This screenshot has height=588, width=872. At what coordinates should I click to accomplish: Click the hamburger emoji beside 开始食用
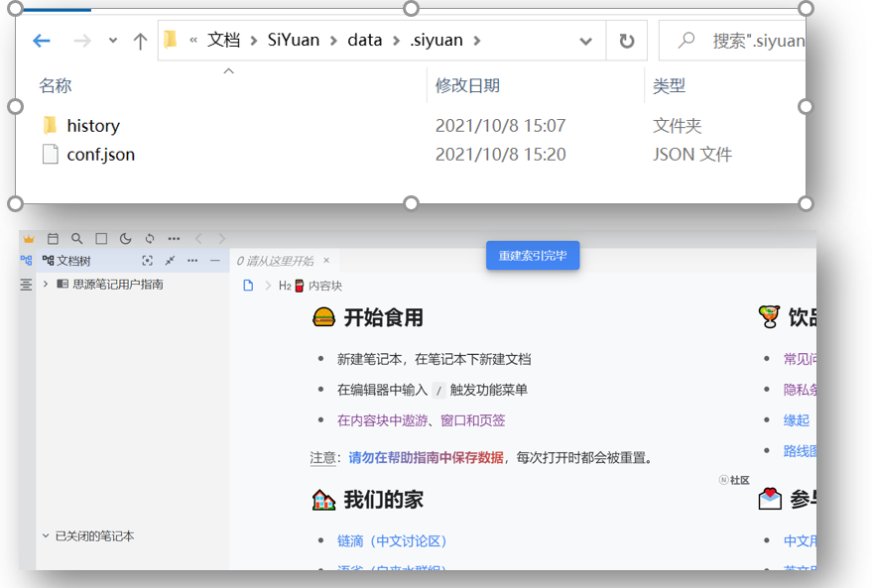(x=323, y=317)
